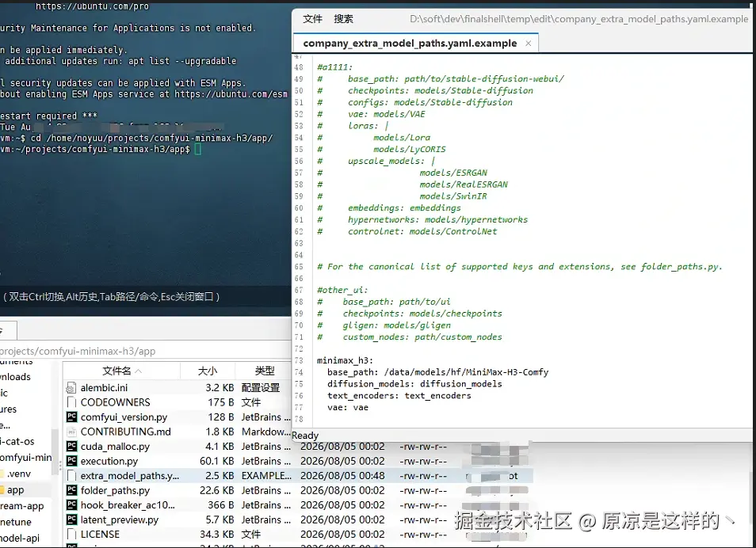Click editor line 'vae: vae'
Screen dimensions: 756x548
(x=348, y=407)
